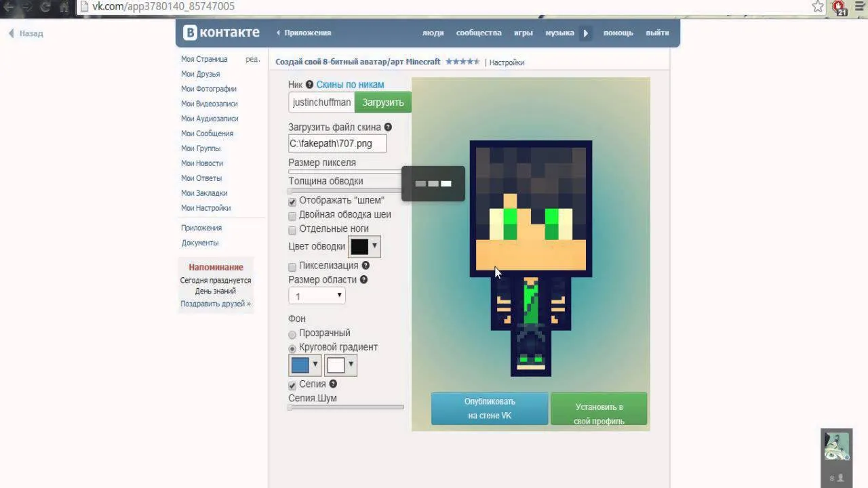
Task: Click the Толщина обводки slider
Action: 345,190
